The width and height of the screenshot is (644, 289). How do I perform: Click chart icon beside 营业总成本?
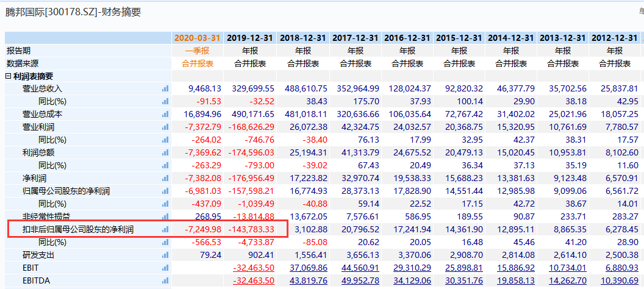tap(165, 114)
